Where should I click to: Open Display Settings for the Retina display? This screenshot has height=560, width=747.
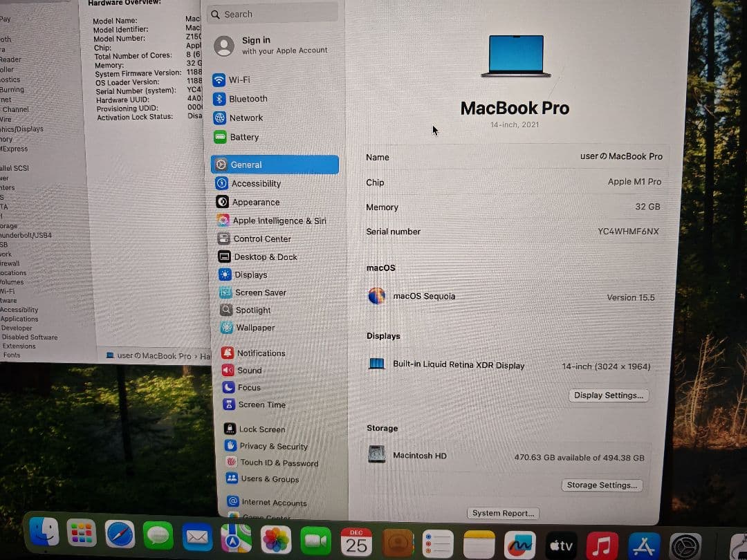pos(608,395)
